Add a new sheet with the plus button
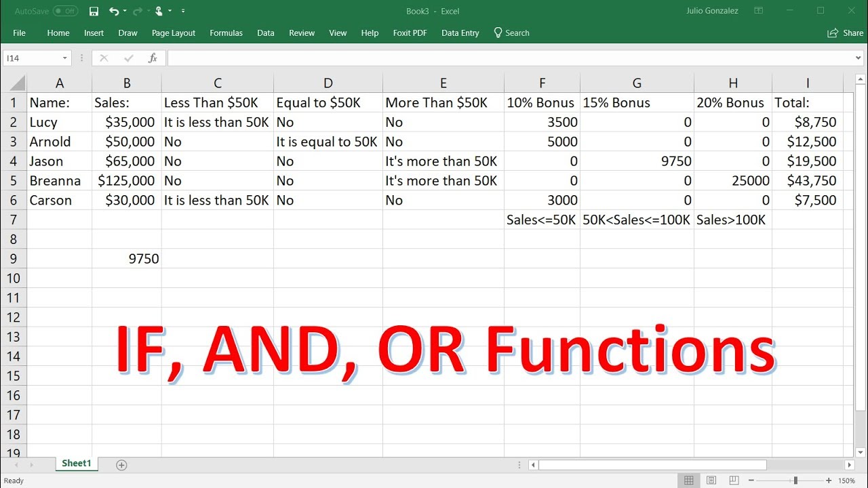Viewport: 868px width, 488px height. [x=121, y=464]
